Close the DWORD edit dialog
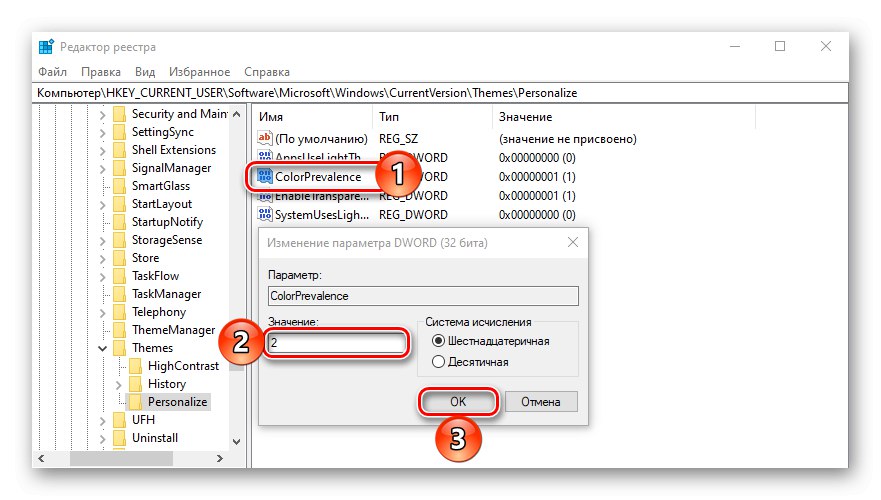 click(573, 242)
